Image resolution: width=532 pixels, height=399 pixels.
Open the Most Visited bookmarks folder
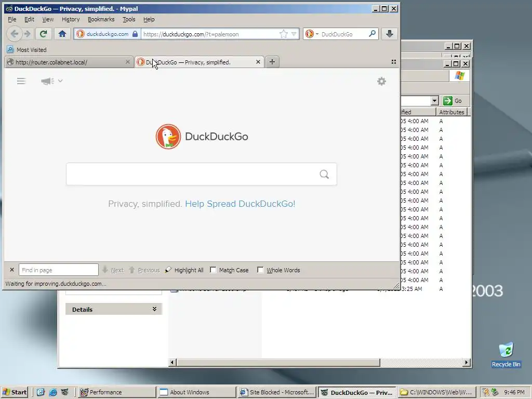(27, 49)
